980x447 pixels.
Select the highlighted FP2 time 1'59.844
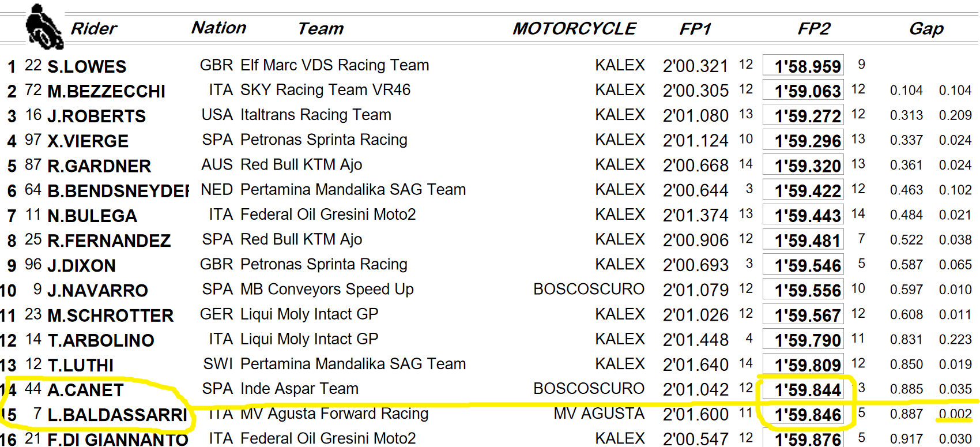pyautogui.click(x=807, y=390)
